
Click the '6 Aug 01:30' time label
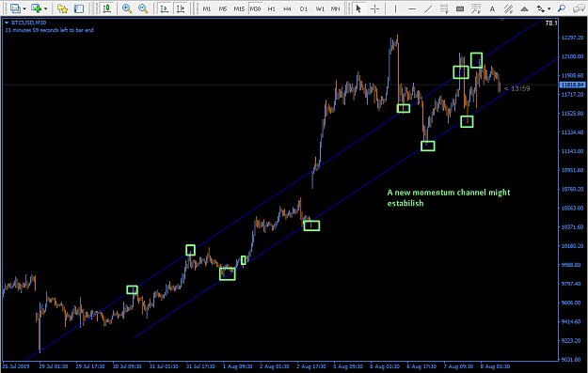tap(385, 366)
